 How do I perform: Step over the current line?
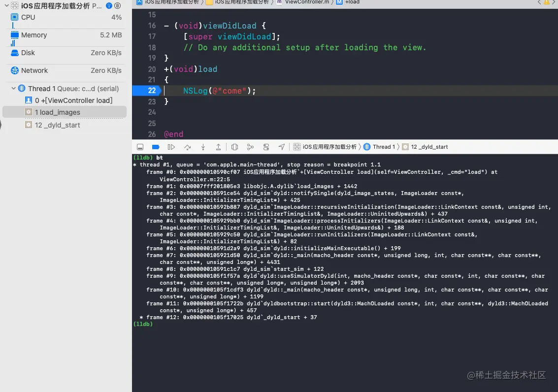[x=187, y=147]
